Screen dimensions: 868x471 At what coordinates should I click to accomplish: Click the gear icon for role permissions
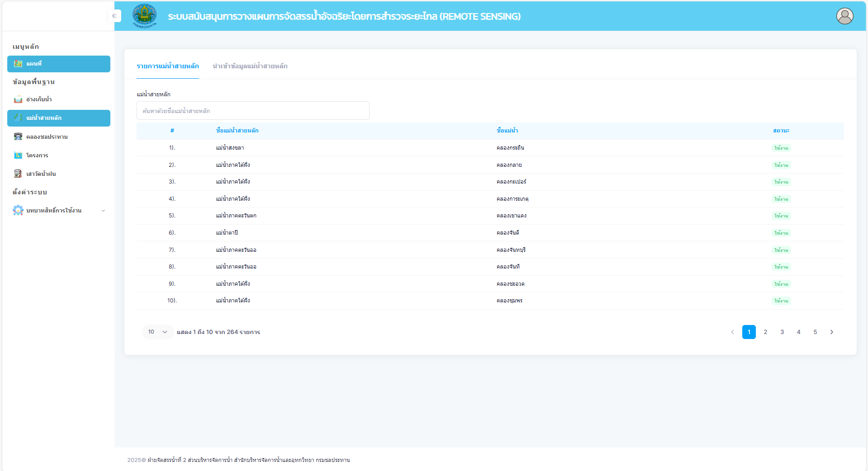tap(18, 210)
